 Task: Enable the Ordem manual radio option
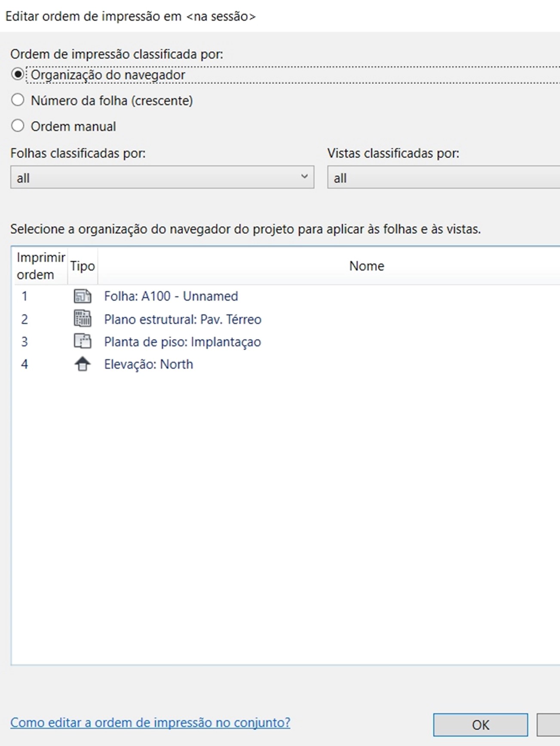coord(18,126)
